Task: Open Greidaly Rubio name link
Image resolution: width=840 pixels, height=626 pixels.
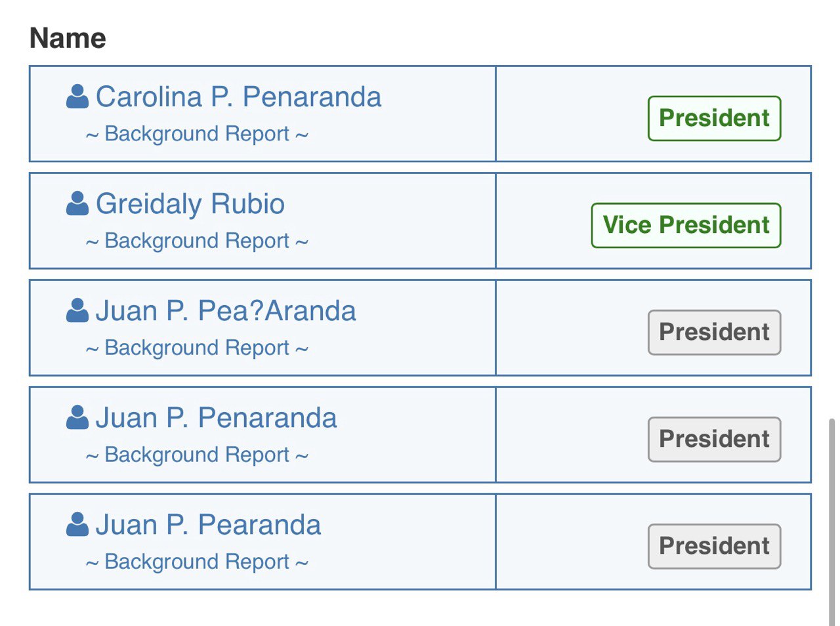Action: click(190, 204)
